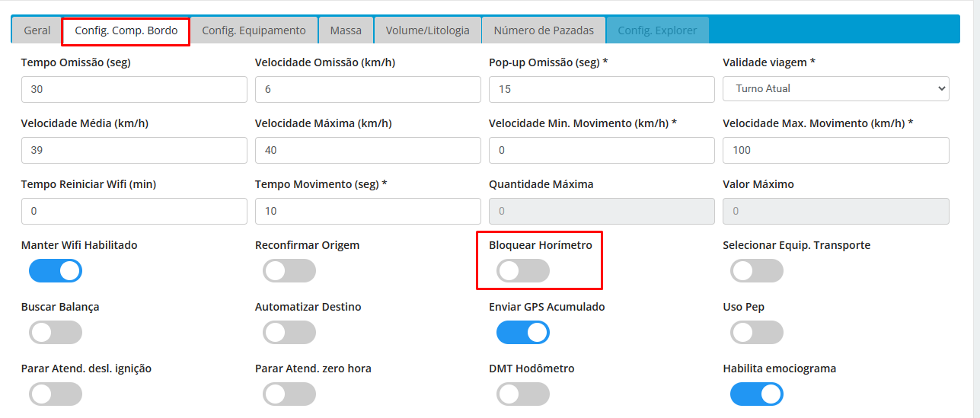Toggle DMT Hodômetro on
Screen dimensions: 980x418
click(523, 394)
